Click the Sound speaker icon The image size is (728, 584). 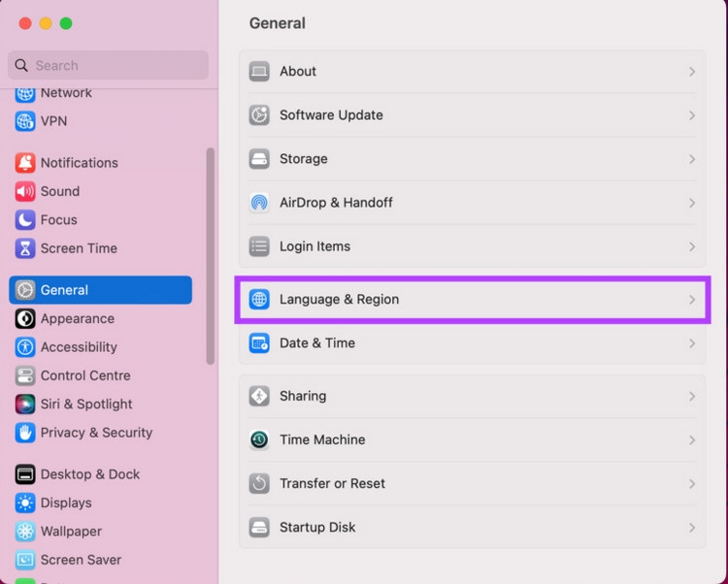(25, 191)
